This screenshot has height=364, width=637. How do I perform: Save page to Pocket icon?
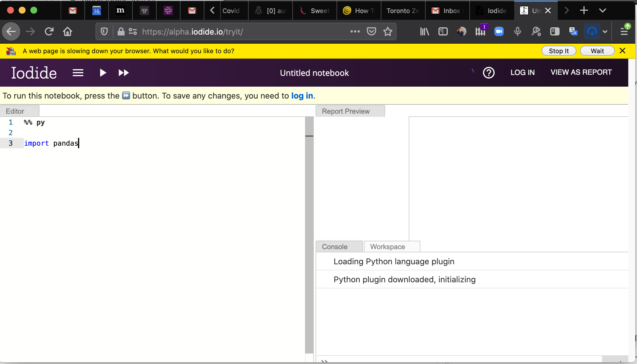(x=371, y=31)
